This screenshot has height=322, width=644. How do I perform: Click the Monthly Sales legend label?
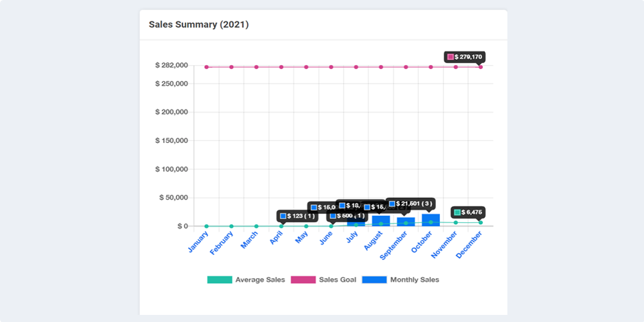tap(414, 279)
